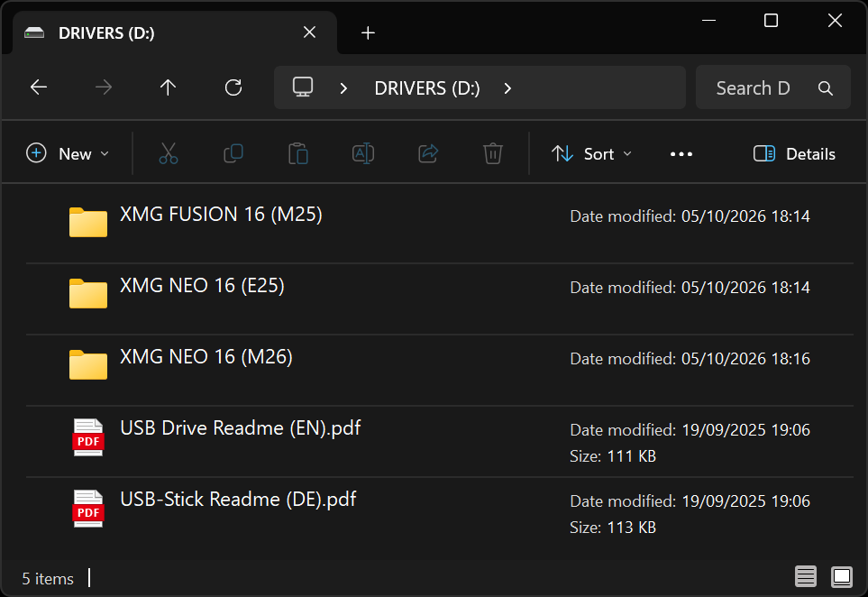
Task: Toggle the Details pane
Action: 794,153
